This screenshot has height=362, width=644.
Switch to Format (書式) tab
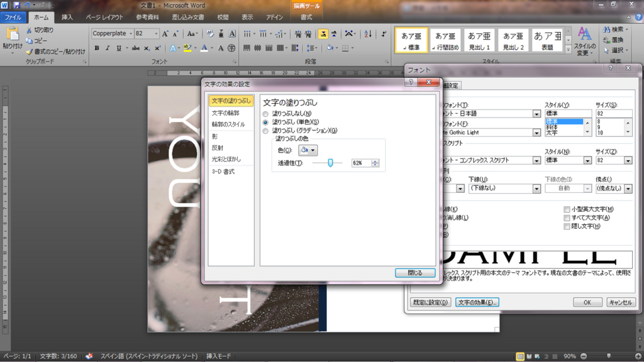(306, 17)
